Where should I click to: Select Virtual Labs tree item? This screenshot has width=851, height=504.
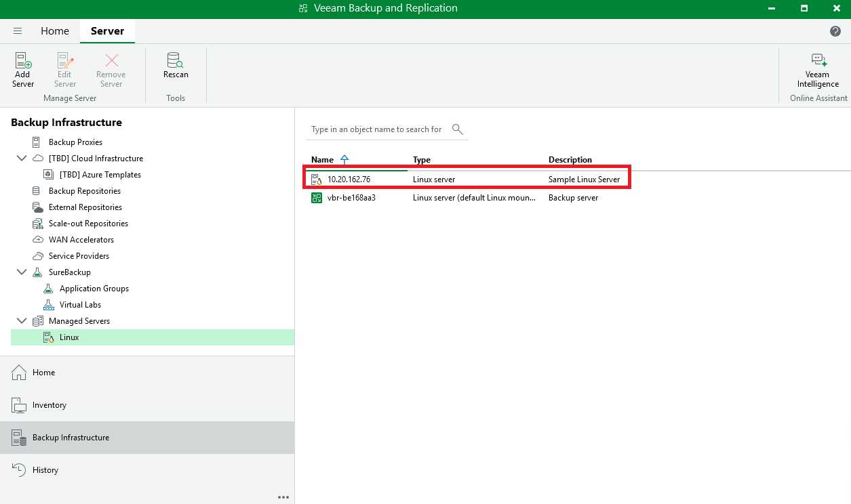80,305
